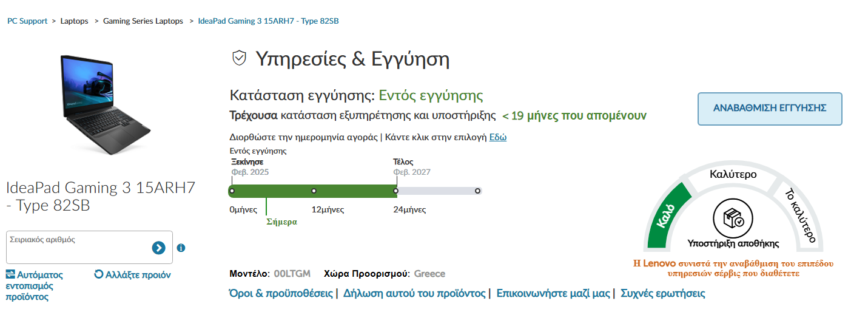The height and width of the screenshot is (315, 868).
Task: Click the serial number submit arrow icon
Action: click(x=158, y=247)
